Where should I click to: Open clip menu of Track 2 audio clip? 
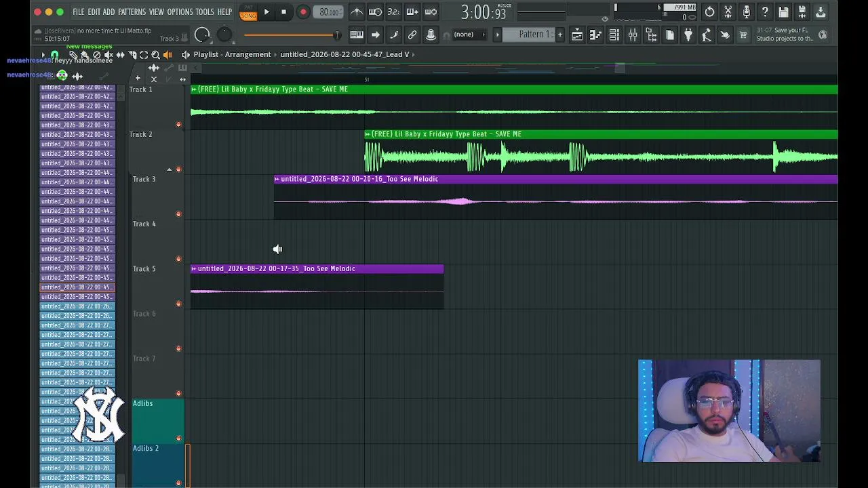(368, 134)
